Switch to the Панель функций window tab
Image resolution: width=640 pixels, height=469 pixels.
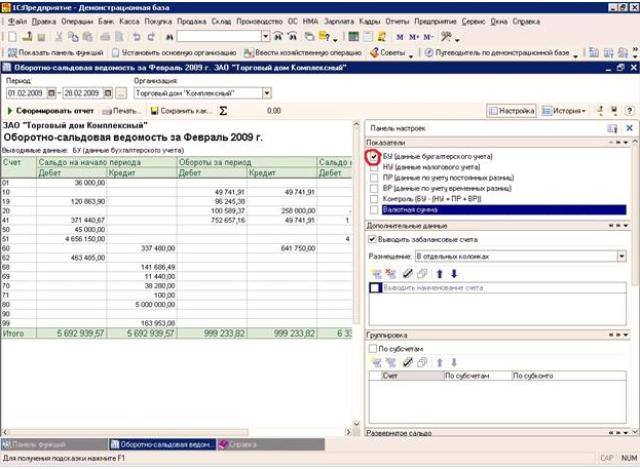tap(54, 444)
